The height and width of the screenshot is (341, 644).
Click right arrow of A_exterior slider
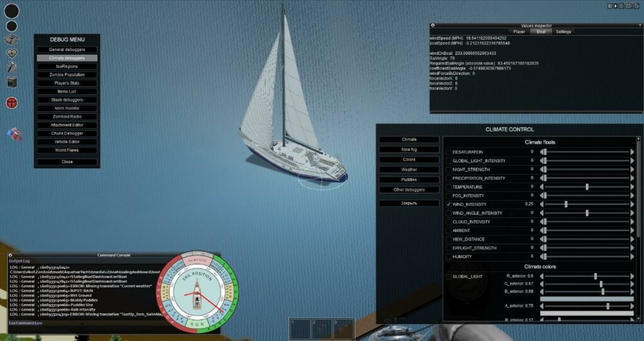coord(632,306)
